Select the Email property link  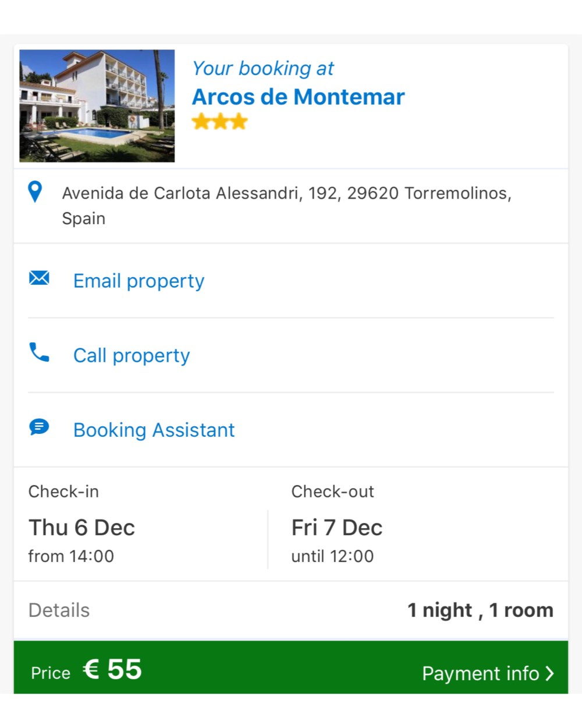pyautogui.click(x=139, y=281)
